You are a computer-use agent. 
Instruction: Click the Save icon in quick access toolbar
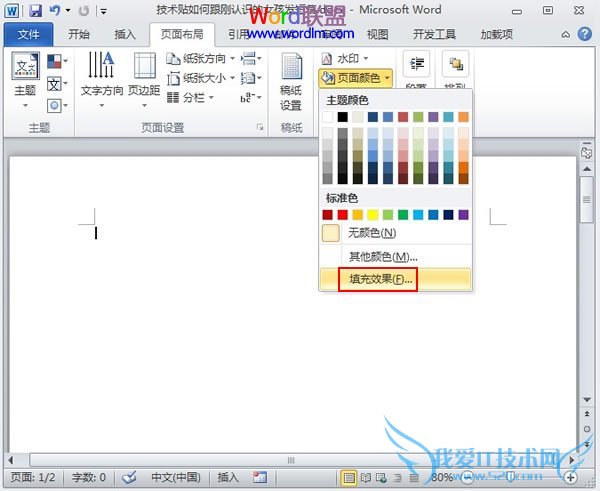click(x=35, y=10)
